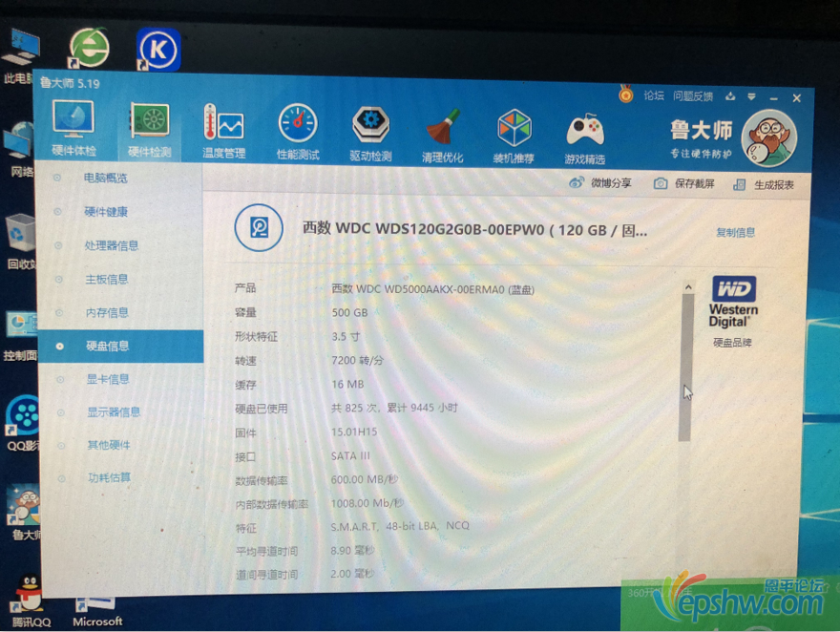Click the skin/download icon in title bar
The height and width of the screenshot is (632, 840).
(730, 96)
